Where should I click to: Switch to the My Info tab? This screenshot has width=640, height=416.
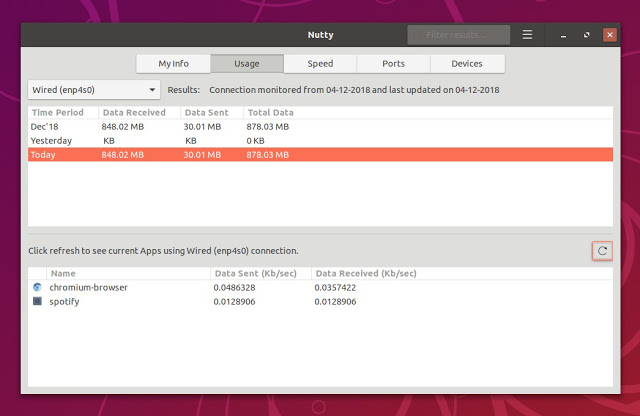click(x=173, y=64)
